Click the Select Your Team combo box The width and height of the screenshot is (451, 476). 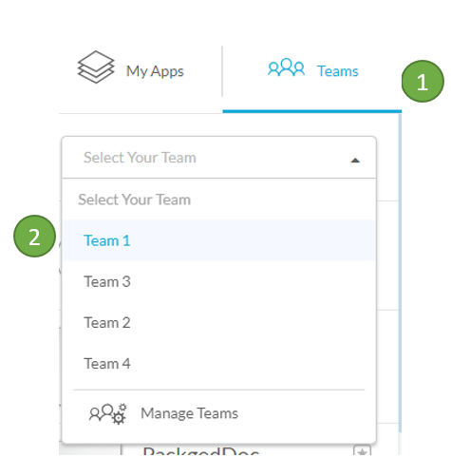point(219,158)
